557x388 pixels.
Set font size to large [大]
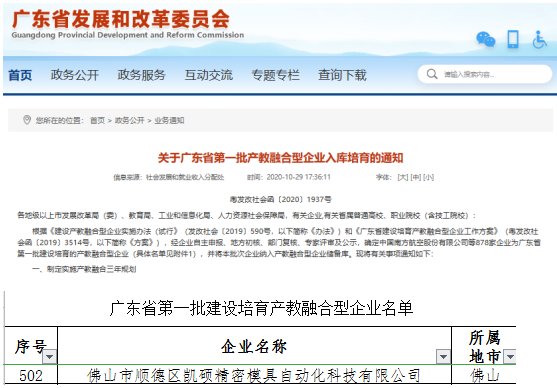403,177
